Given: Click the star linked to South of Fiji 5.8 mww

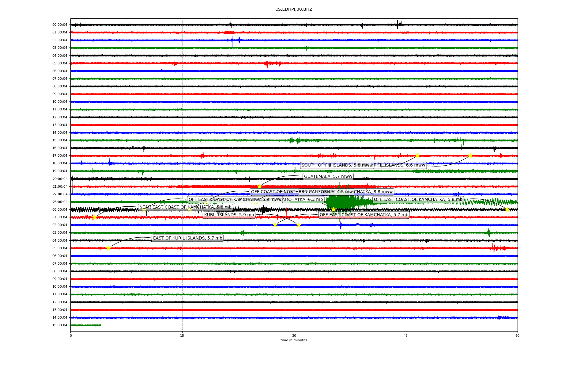Looking at the screenshot, I should (417, 156).
